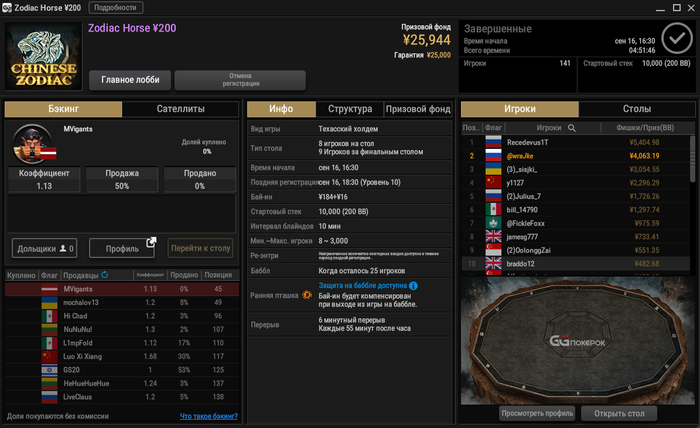Click the Фишки/Приз(BB) column header

click(645, 128)
